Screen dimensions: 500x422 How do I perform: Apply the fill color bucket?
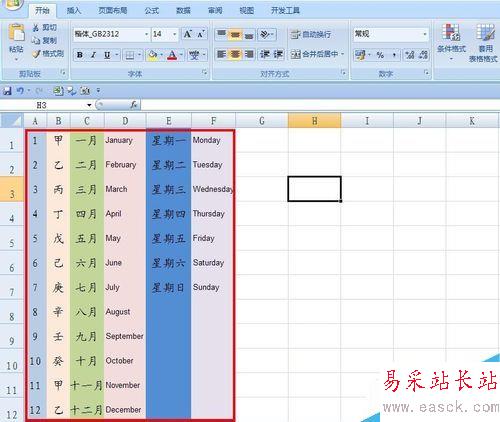[153, 55]
